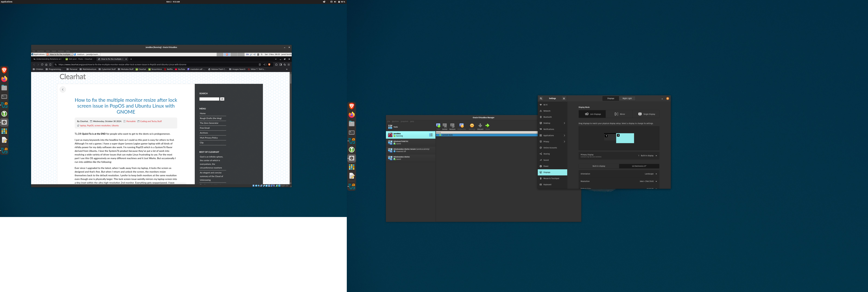Launch Firefox from the left dock
Viewport: 868px width, 292px height.
[4, 79]
